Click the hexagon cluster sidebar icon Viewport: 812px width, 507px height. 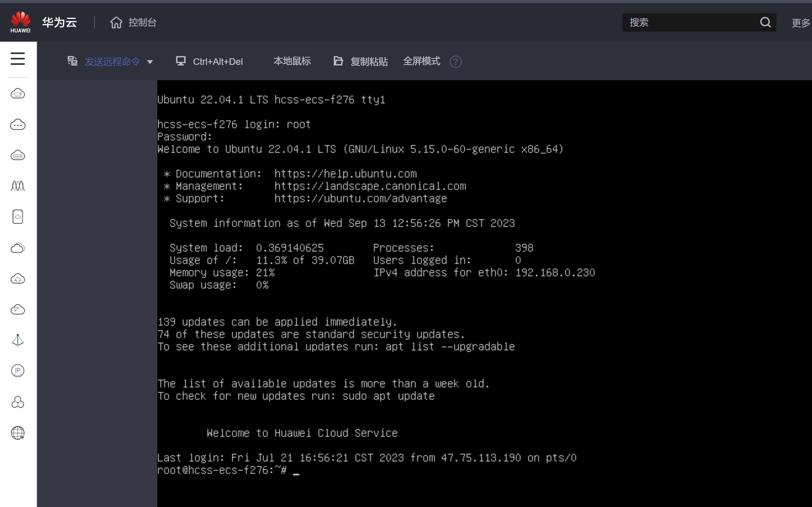tap(18, 402)
